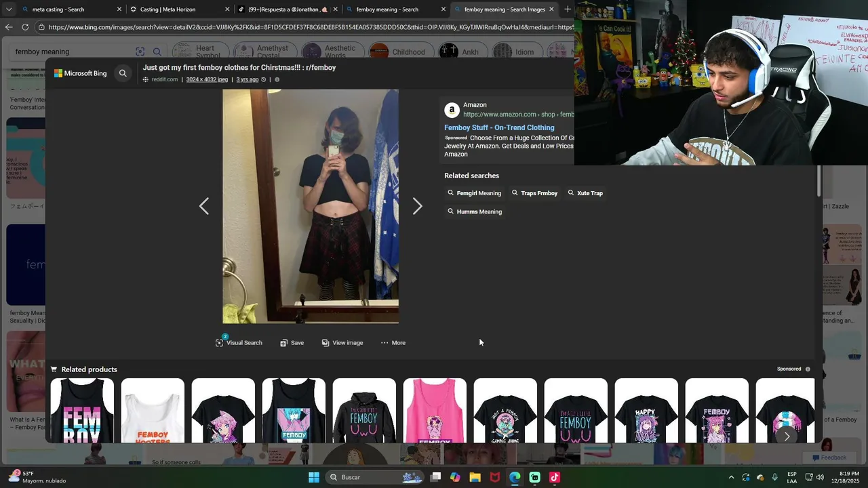Click the 3024 × 4032 jpeg size link

point(207,79)
